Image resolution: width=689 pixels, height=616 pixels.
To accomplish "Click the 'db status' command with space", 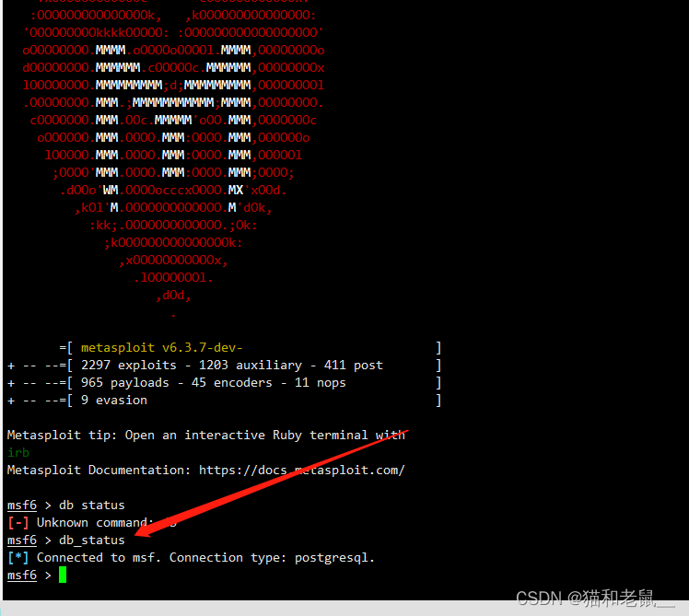I will 92,506.
